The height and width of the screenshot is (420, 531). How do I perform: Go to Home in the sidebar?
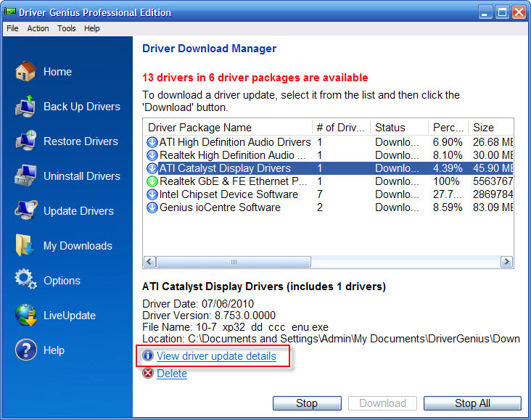57,72
